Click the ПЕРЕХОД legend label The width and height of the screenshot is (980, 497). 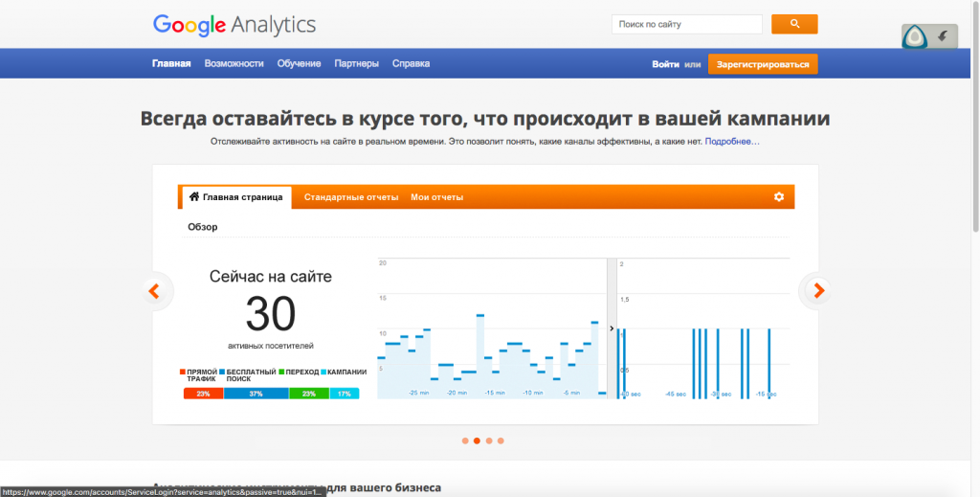pos(302,372)
